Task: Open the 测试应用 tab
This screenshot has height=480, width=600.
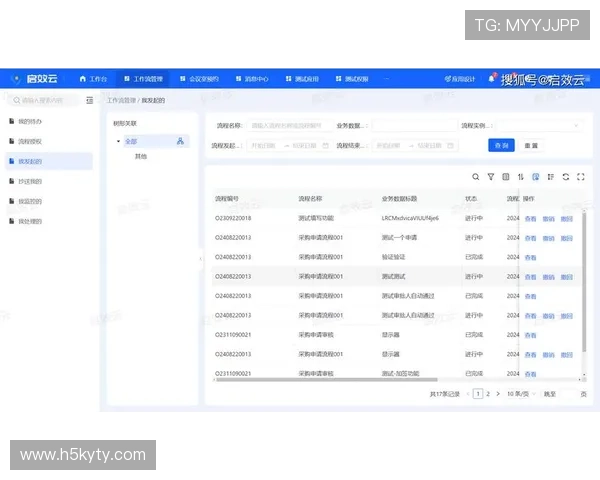Action: [x=302, y=79]
